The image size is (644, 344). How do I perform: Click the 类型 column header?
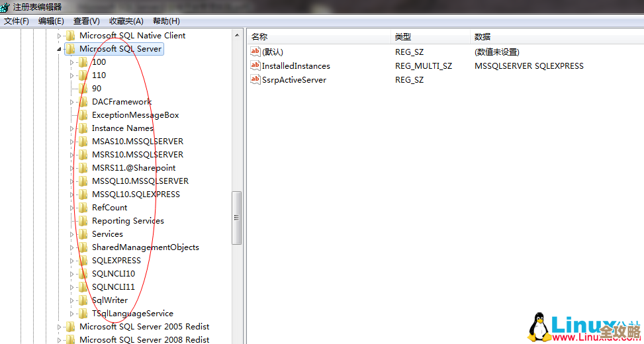[403, 37]
